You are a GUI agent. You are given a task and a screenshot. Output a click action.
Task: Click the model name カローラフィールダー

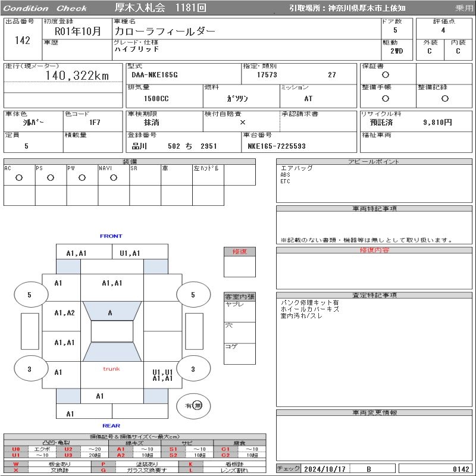165,32
